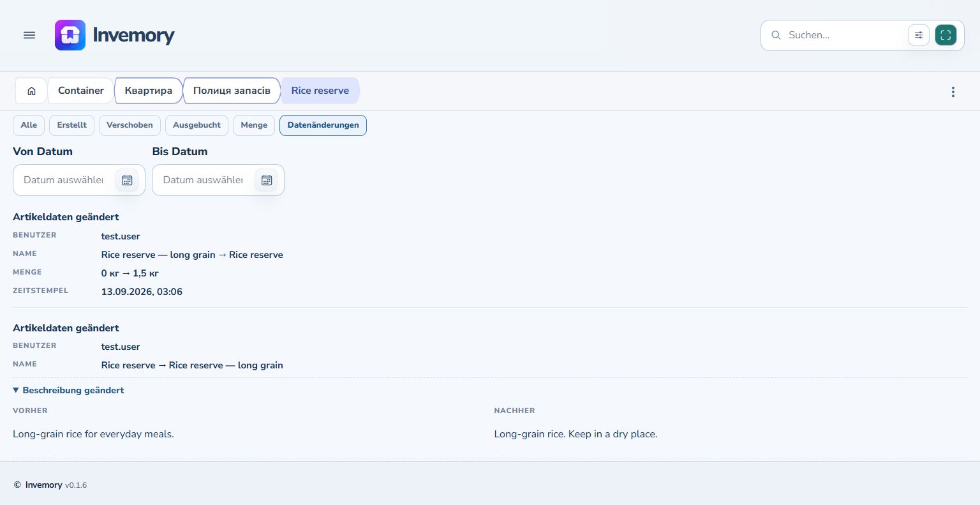980x505 pixels.
Task: Click quantity change 0 кг → 1,5 кг
Action: pos(130,273)
